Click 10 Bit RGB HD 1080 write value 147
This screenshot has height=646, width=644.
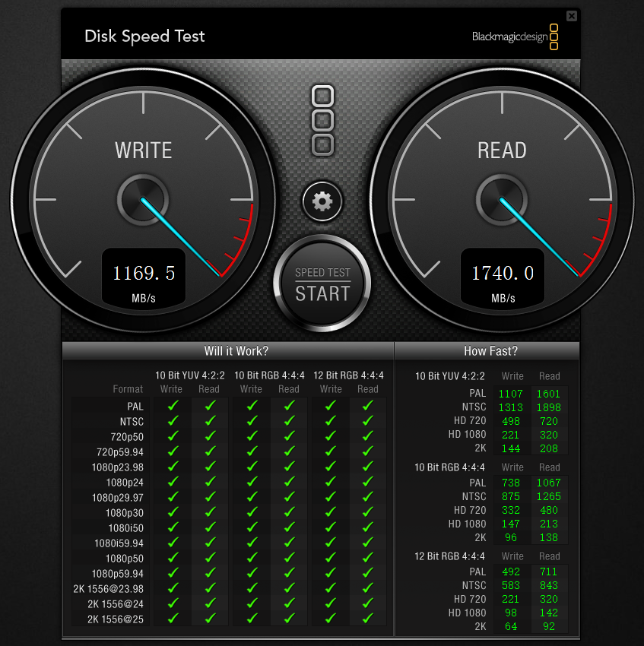[511, 524]
